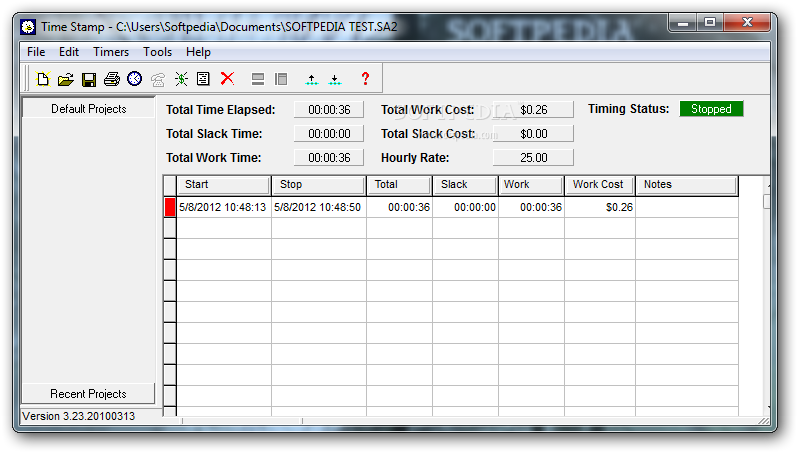Click the grayed telephone icon
Screen dimensions: 798x453
click(158, 79)
